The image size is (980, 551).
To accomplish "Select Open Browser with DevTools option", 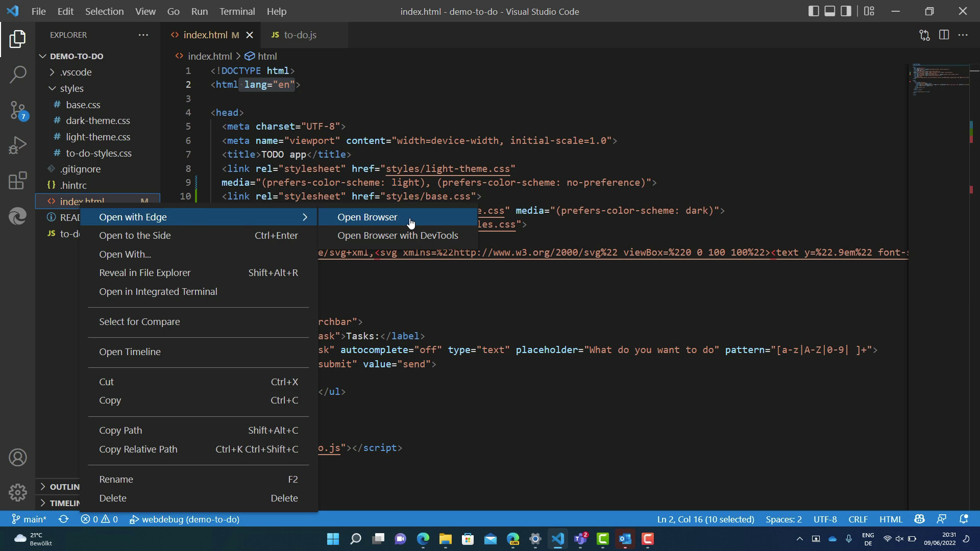I will tap(398, 236).
